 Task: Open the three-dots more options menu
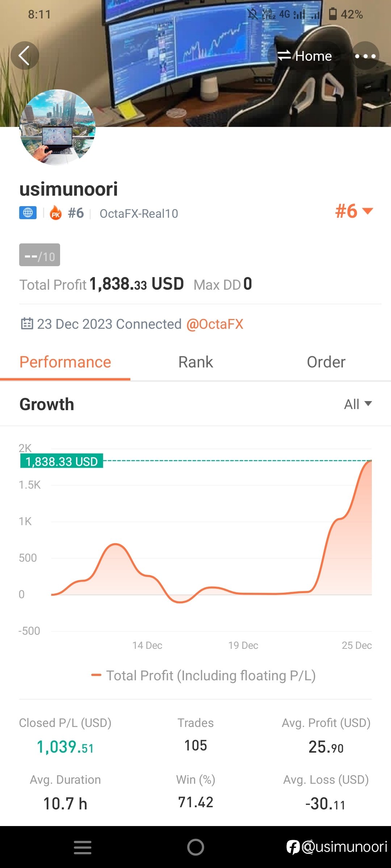click(x=365, y=56)
